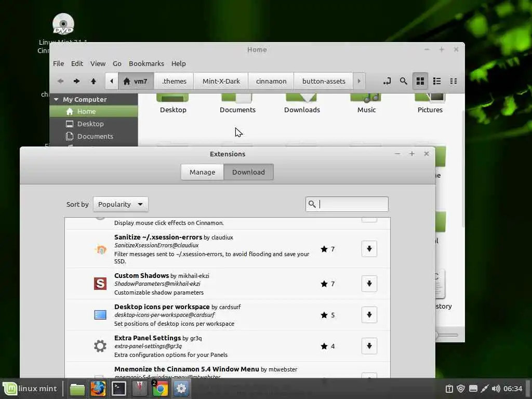The height and width of the screenshot is (399, 532).
Task: Download Desktop icons per workspace extension
Action: 369,315
